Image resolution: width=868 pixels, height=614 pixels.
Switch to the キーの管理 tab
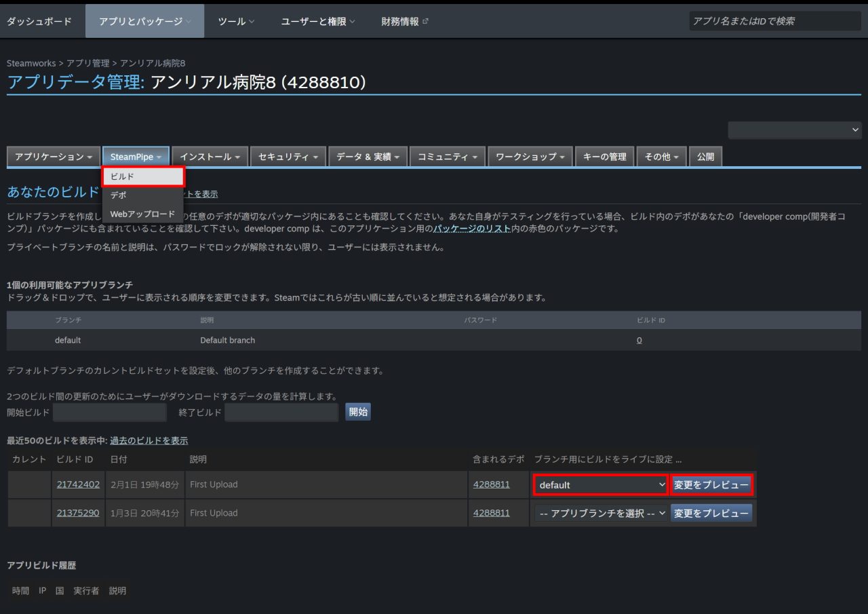click(605, 157)
